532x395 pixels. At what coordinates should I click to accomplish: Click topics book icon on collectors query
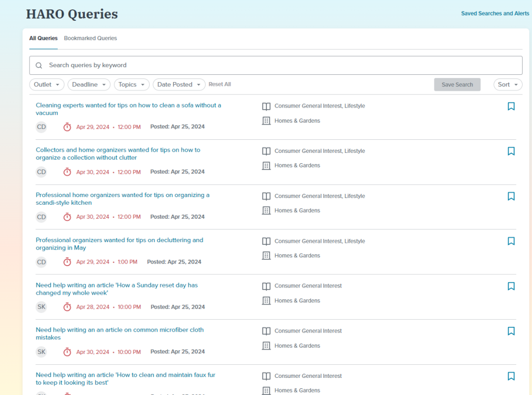267,151
